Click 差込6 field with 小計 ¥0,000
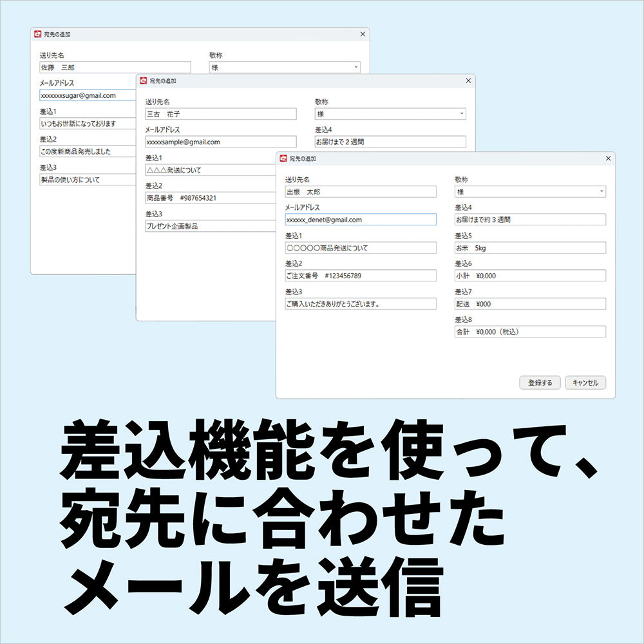This screenshot has height=644, width=644. 530,276
